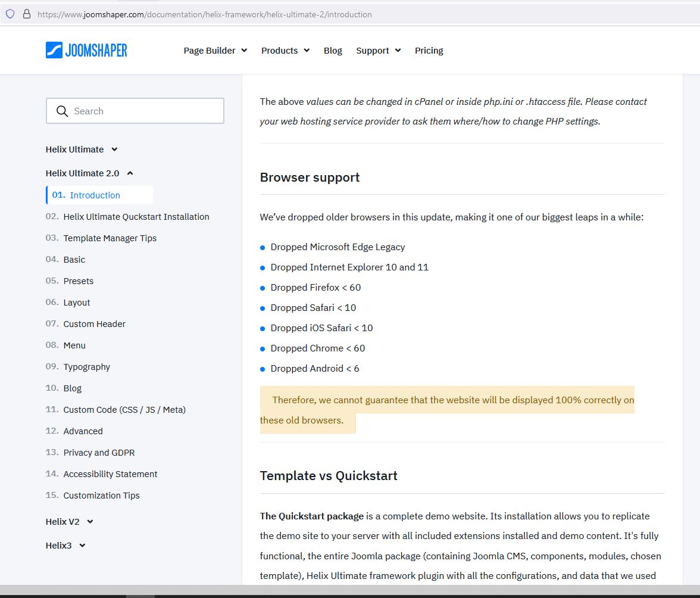
Task: Open the Page Builder dropdown menu
Action: point(215,51)
